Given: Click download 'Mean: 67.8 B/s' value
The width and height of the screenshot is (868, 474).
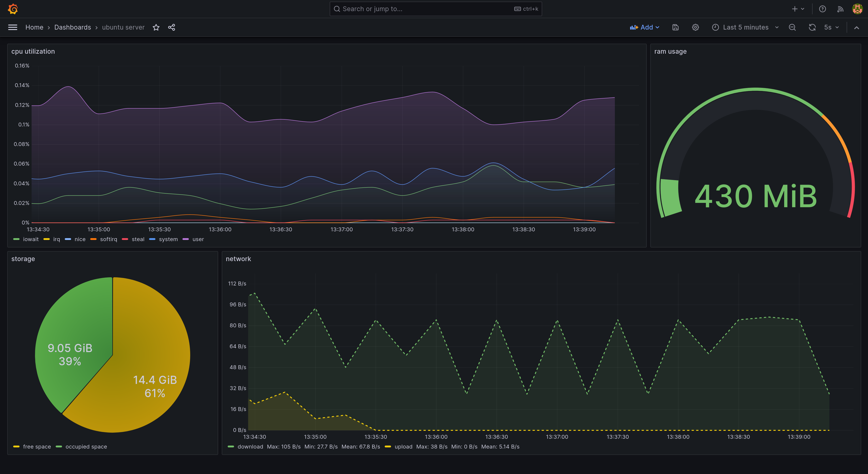Looking at the screenshot, I should (x=361, y=447).
